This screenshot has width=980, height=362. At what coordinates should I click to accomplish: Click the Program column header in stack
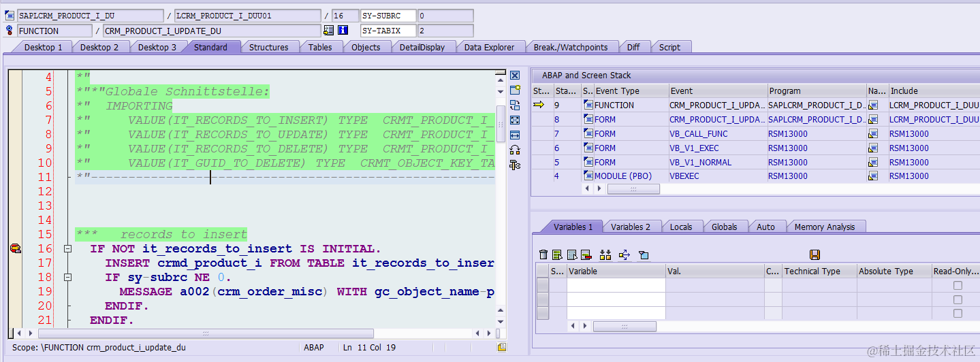[x=816, y=91]
